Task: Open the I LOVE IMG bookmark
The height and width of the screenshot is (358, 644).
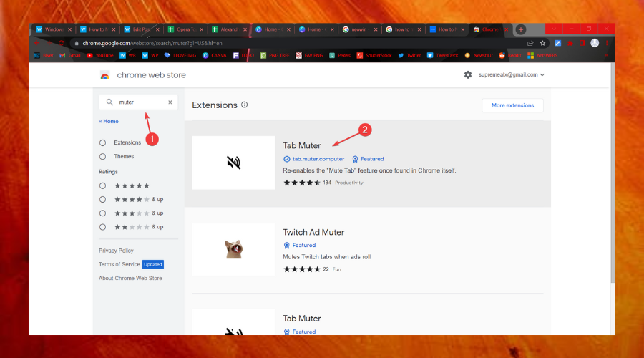Action: [x=180, y=55]
